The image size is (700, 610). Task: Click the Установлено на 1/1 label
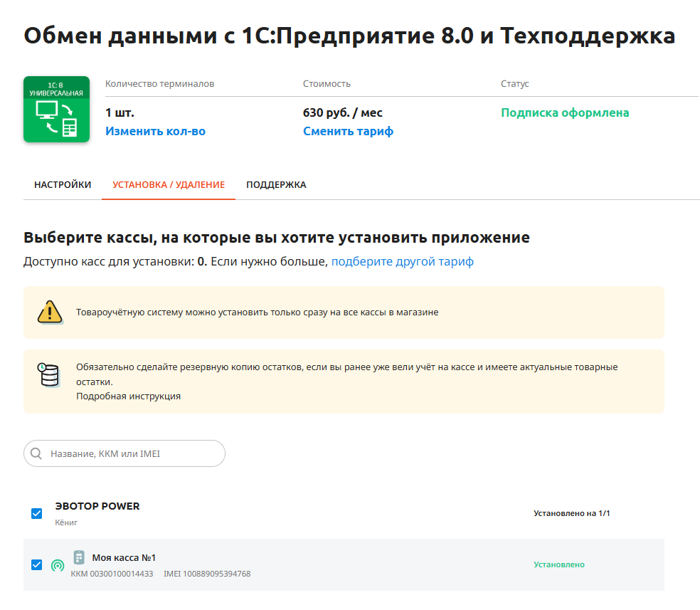coord(572,513)
